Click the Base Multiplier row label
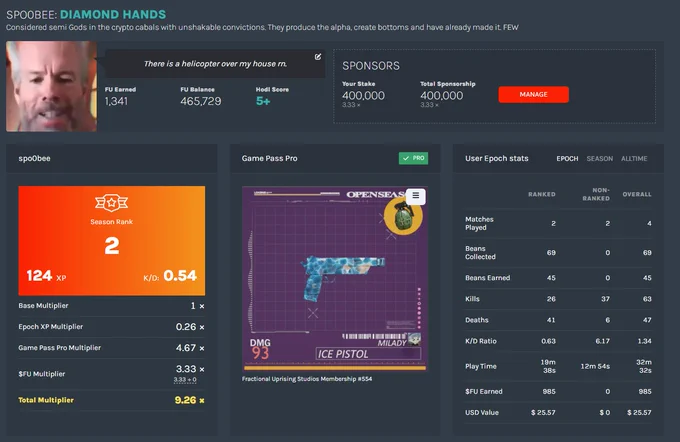 (43, 305)
